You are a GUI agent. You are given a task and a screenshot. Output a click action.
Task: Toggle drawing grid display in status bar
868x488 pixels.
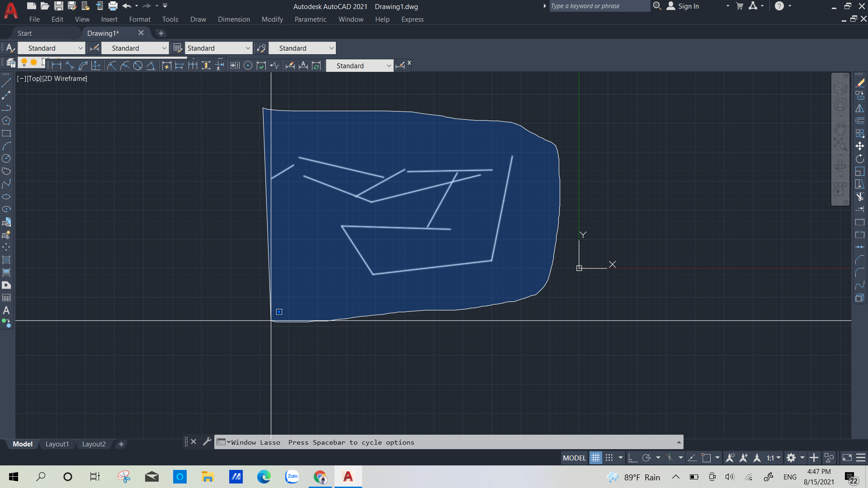pos(595,458)
